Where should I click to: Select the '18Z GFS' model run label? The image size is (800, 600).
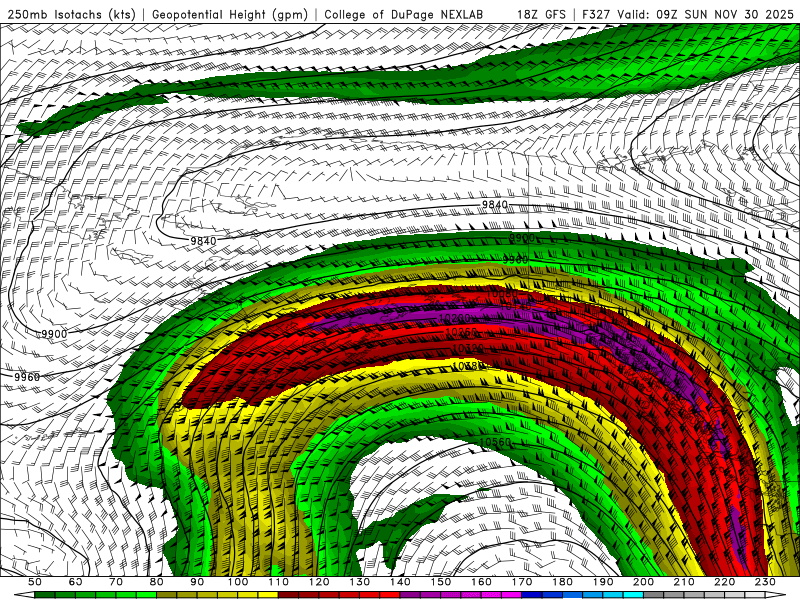click(x=541, y=14)
